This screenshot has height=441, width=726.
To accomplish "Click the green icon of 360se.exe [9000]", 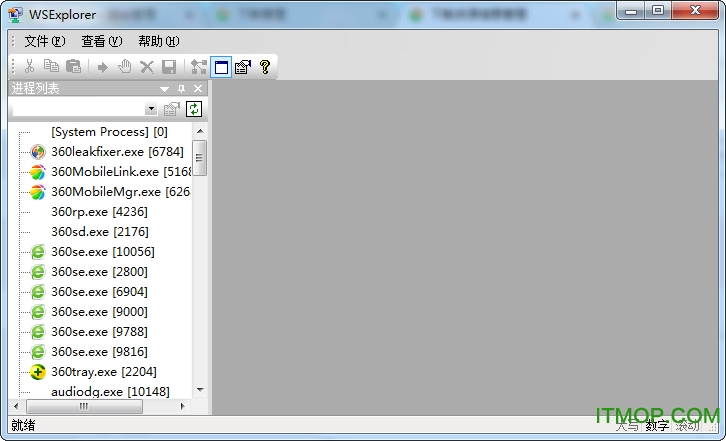I will [38, 312].
